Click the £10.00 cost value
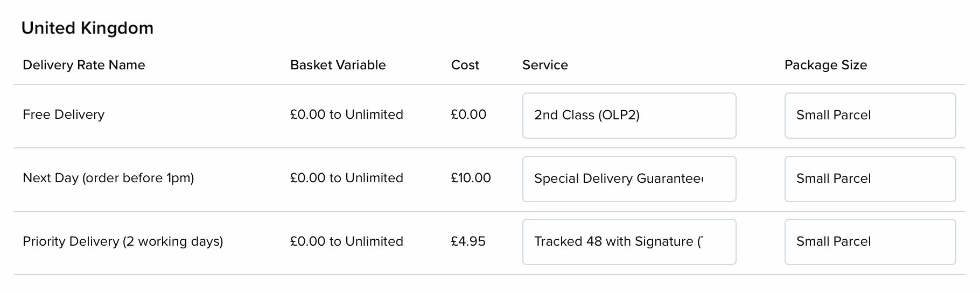The width and height of the screenshot is (980, 293). point(471,178)
